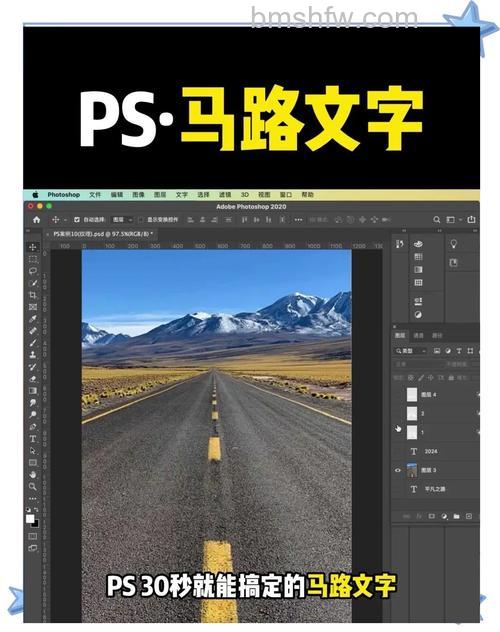The image size is (500, 632).
Task: Open the 文件 menu
Action: [x=95, y=195]
